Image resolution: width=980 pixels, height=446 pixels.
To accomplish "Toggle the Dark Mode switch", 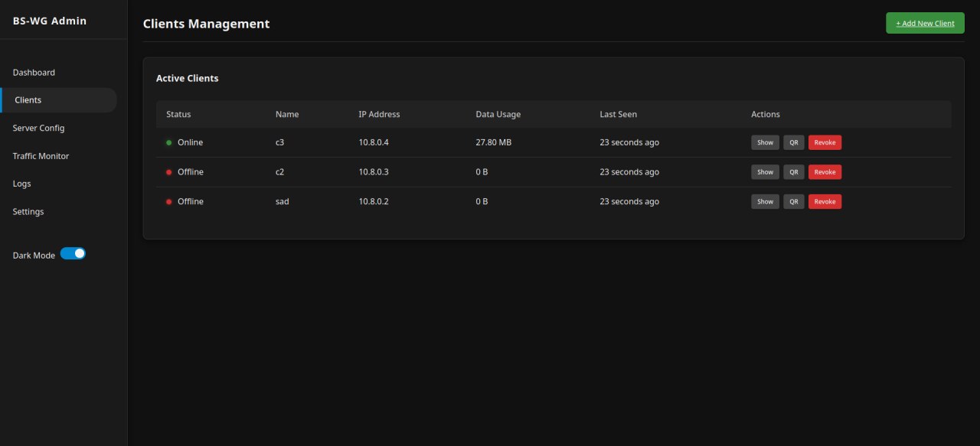I will pos(73,253).
